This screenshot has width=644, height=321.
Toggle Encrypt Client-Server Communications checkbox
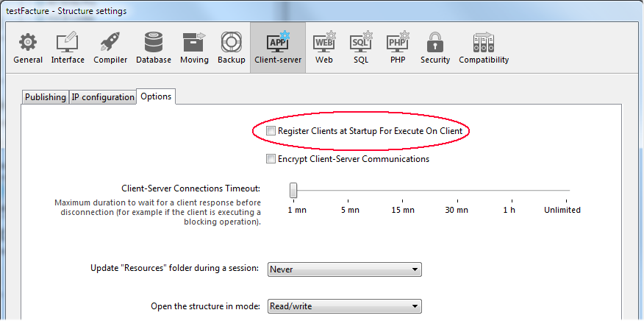pos(271,159)
